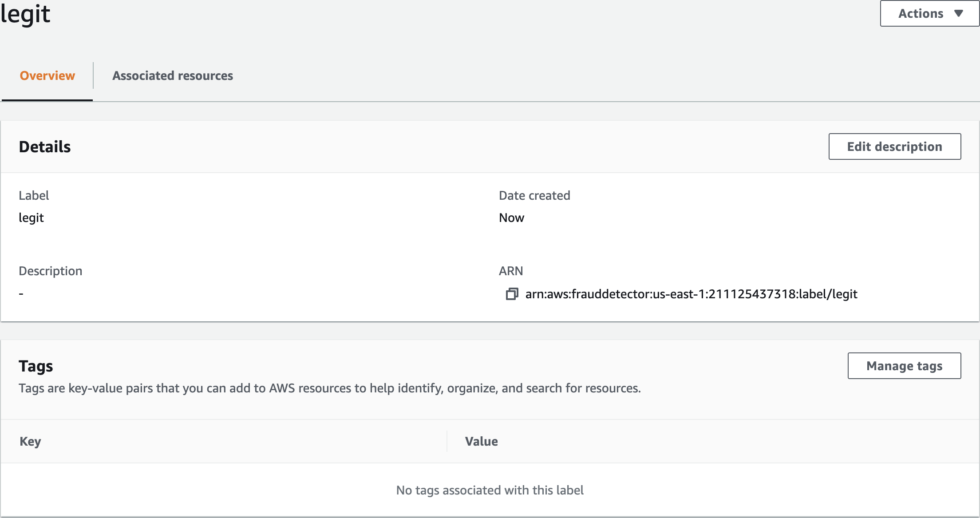The image size is (980, 518).
Task: Copy the ARN using the copy icon
Action: point(512,294)
